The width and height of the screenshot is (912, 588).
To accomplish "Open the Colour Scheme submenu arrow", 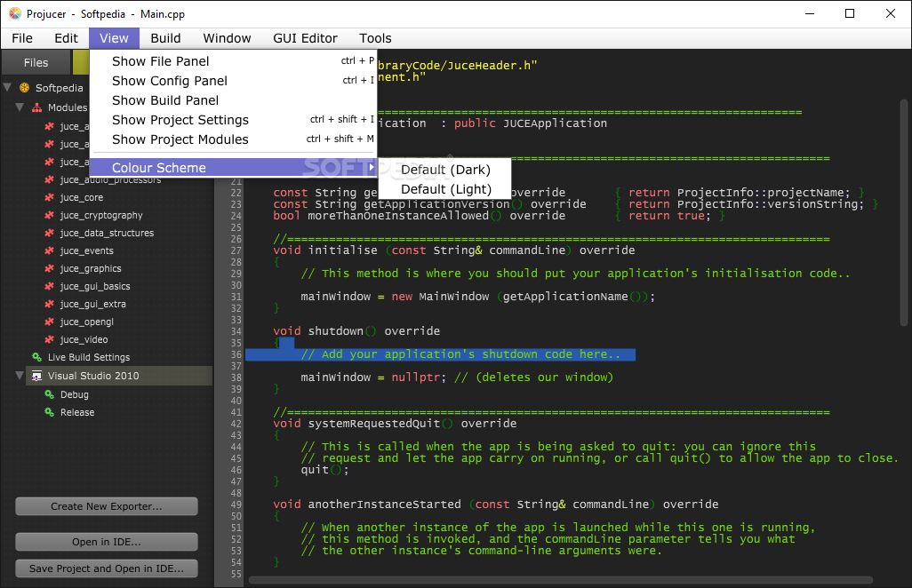I will coord(371,167).
